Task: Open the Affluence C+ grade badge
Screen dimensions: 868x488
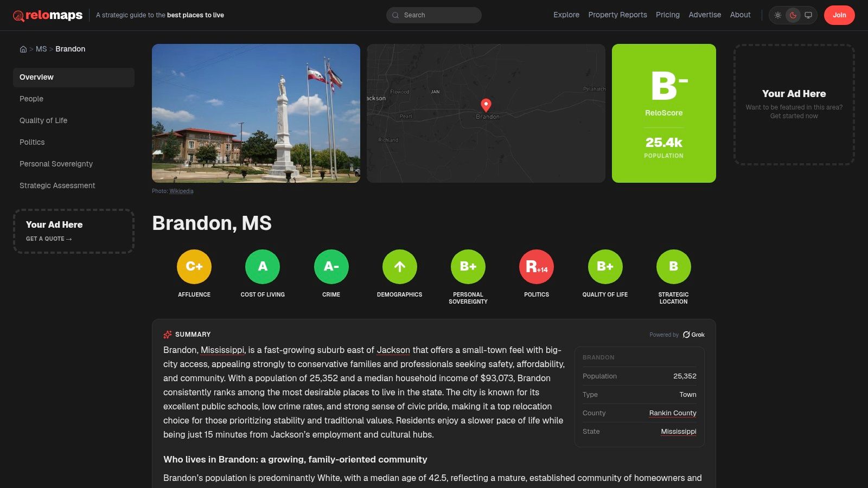Action: pos(194,267)
